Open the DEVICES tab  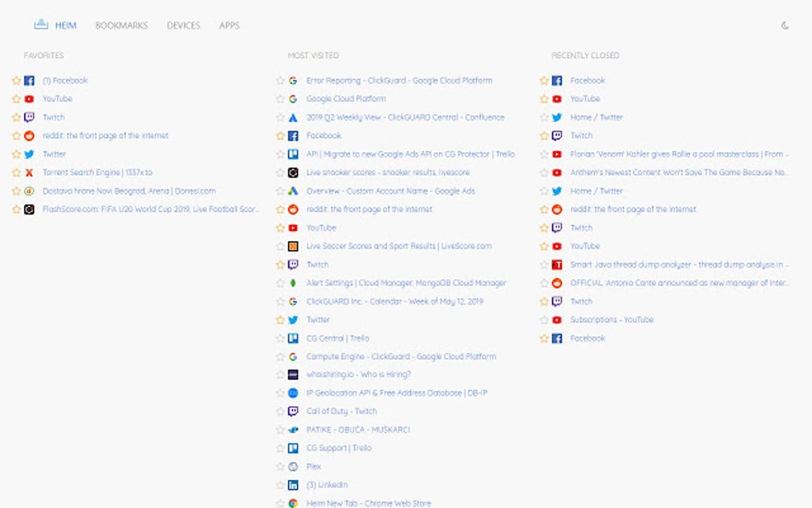183,25
